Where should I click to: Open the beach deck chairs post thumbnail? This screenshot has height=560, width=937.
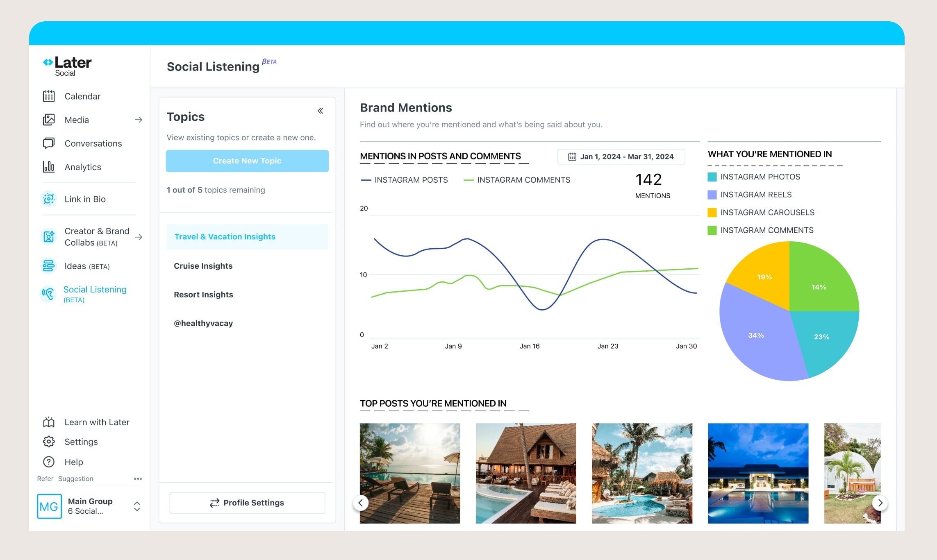(x=410, y=473)
